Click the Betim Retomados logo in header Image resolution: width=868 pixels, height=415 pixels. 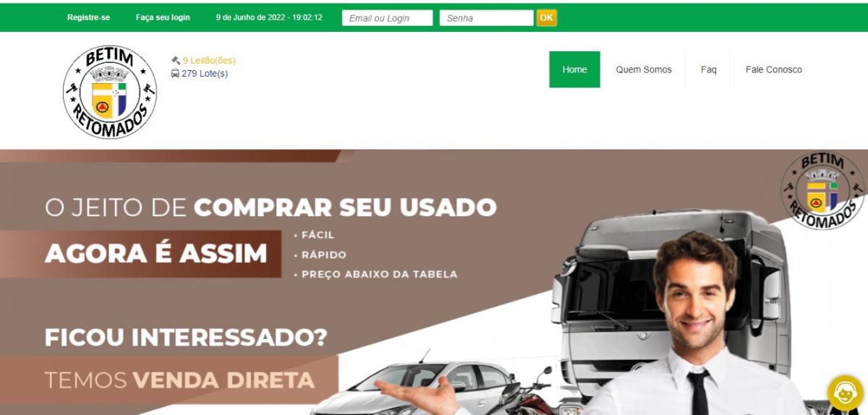coord(110,91)
